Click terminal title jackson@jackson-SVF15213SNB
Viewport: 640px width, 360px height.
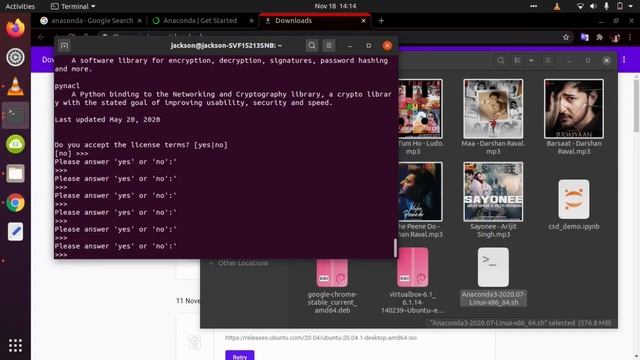tap(226, 45)
